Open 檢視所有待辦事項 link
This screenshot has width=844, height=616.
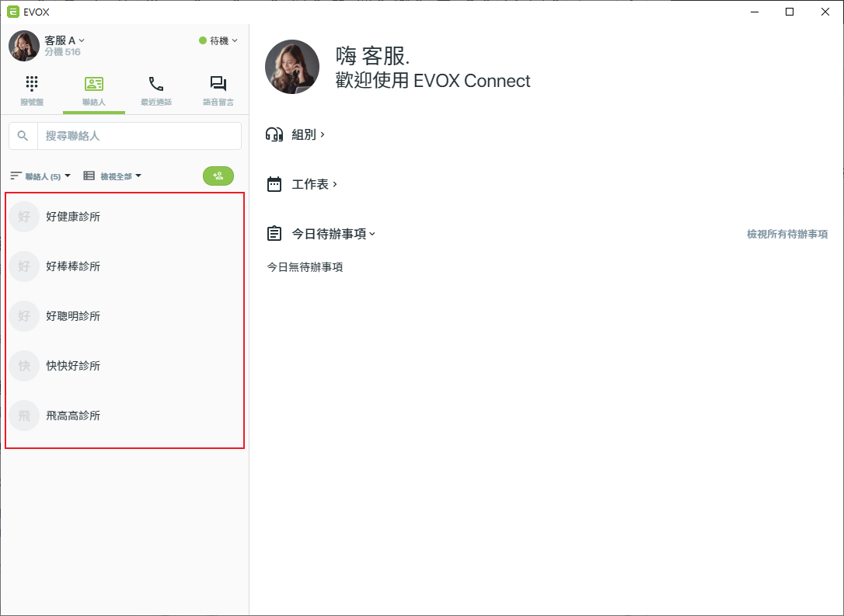click(x=787, y=234)
